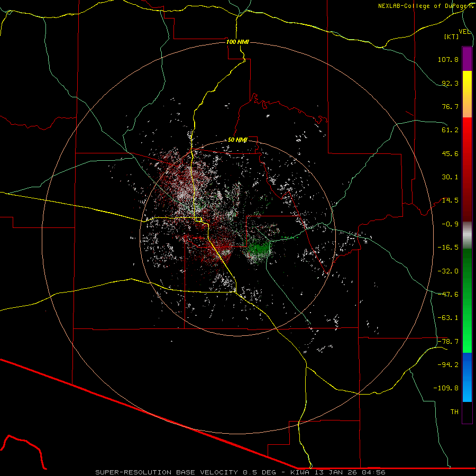Click the 107.8 legend value
This screenshot has width=476, height=476.
pos(448,59)
